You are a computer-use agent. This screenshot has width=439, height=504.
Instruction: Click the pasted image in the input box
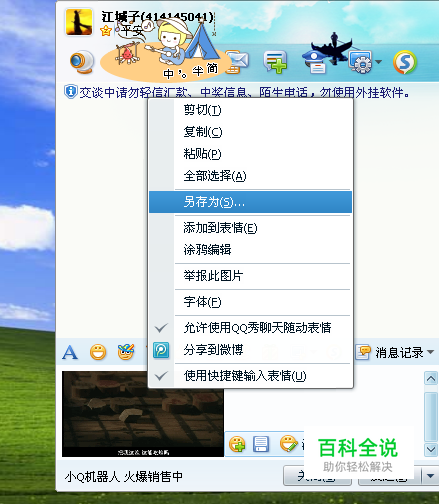tap(143, 414)
